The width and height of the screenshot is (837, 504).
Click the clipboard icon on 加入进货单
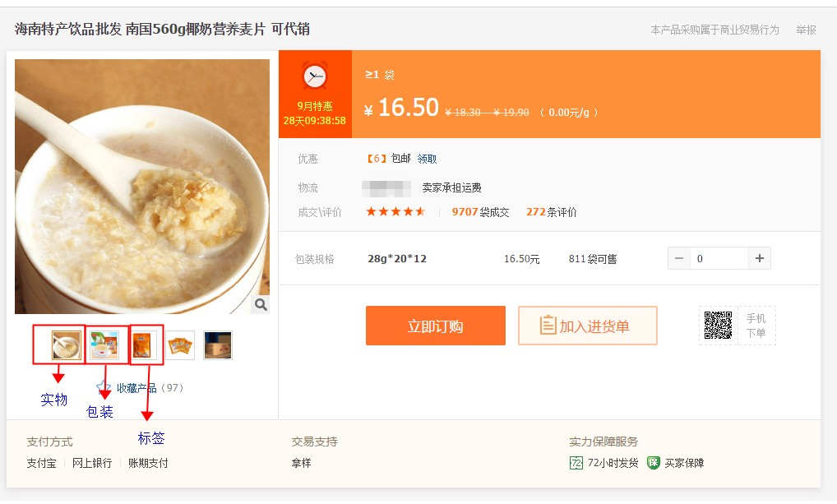[x=548, y=326]
